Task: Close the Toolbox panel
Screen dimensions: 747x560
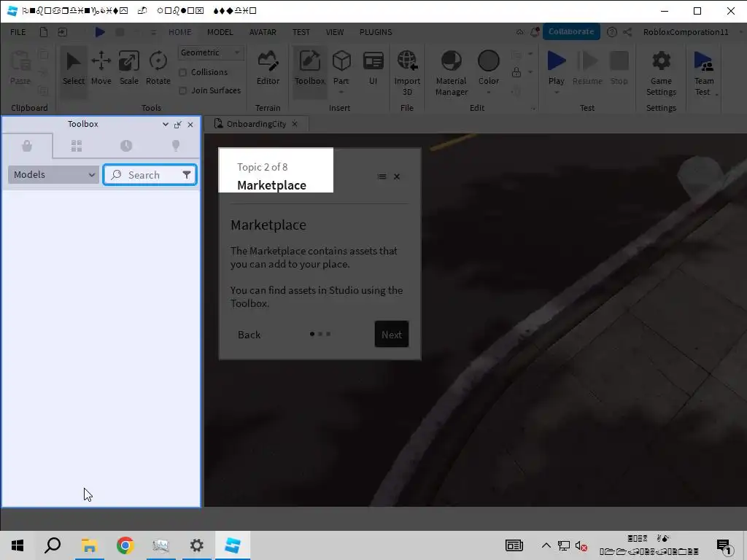Action: pos(190,124)
